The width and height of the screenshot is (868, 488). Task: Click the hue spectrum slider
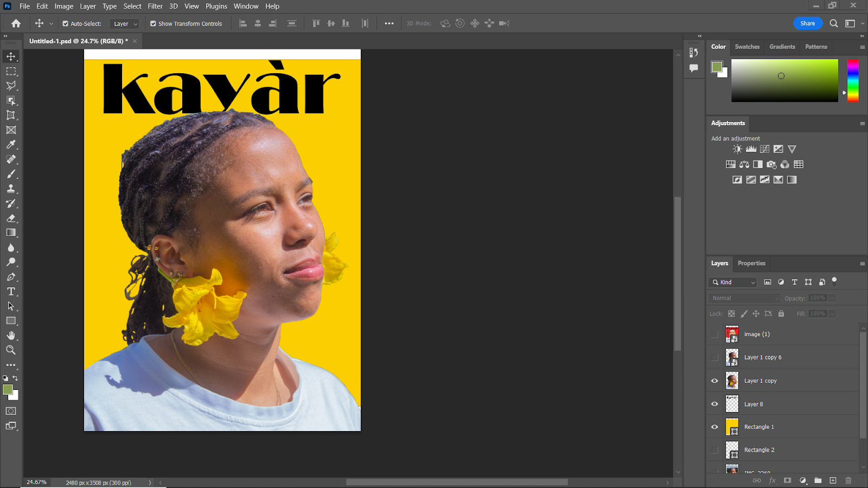853,80
